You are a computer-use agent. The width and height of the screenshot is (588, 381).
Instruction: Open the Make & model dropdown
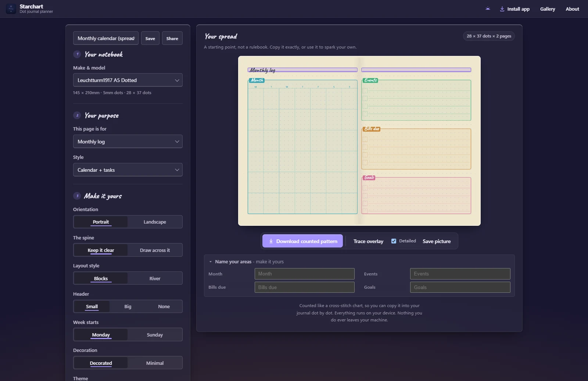128,80
